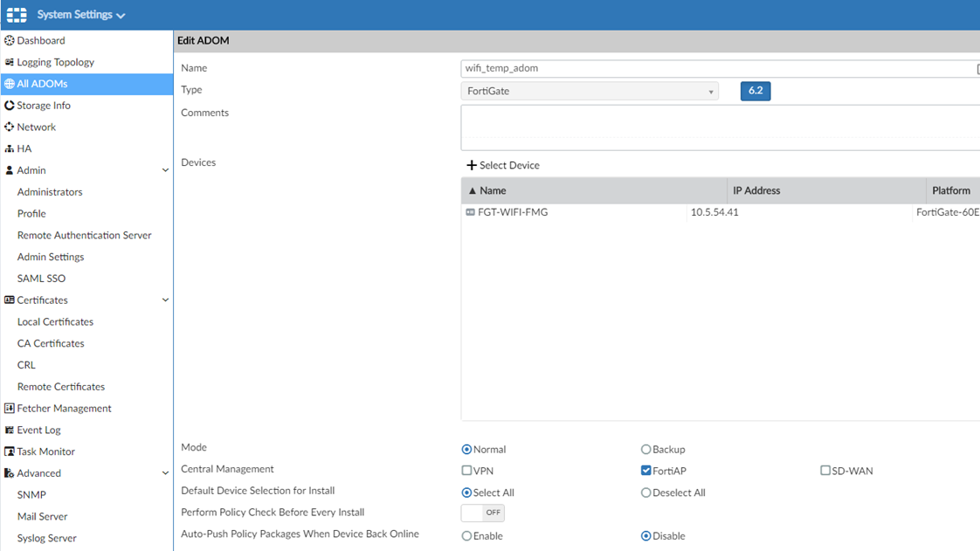
Task: Open the Dashboard icon in sidebar
Action: pos(10,40)
